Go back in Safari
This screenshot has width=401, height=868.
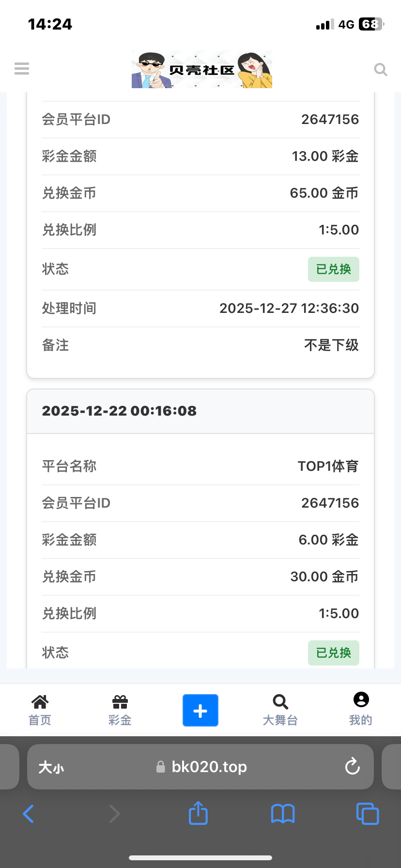click(x=29, y=814)
